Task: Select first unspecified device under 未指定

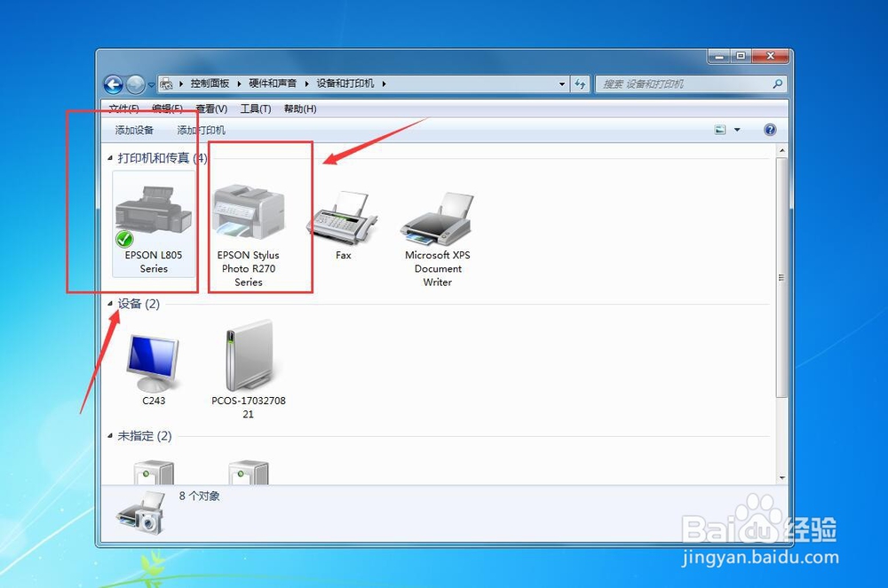Action: (154, 473)
